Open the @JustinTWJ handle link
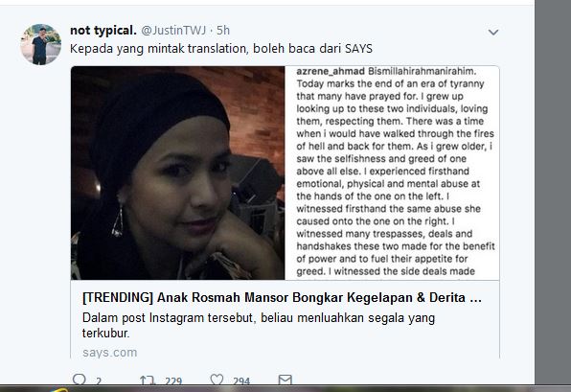The width and height of the screenshot is (571, 392). (173, 31)
